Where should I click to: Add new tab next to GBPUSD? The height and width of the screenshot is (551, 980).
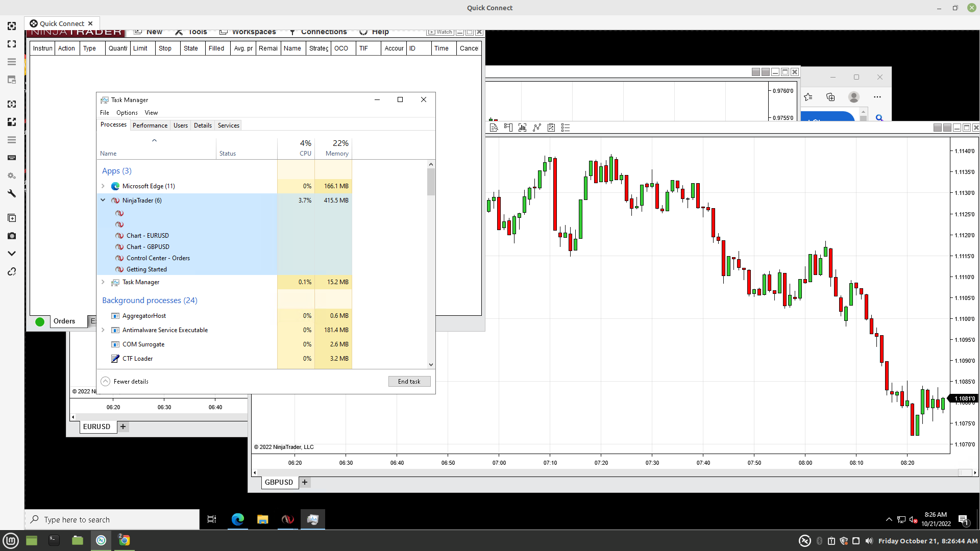coord(305,482)
